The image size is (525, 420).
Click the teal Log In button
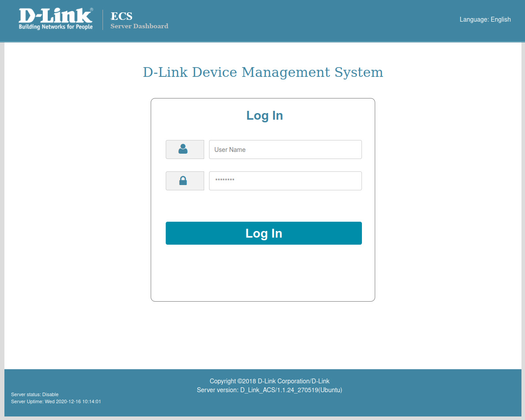[x=264, y=233]
